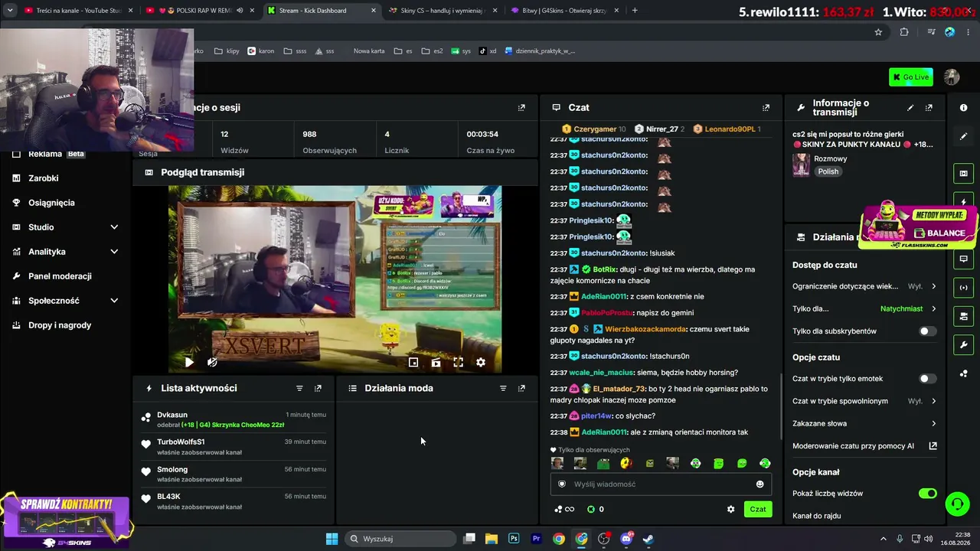This screenshot has height=551, width=980.
Task: Open the wrench icon in right rail
Action: pyautogui.click(x=963, y=345)
